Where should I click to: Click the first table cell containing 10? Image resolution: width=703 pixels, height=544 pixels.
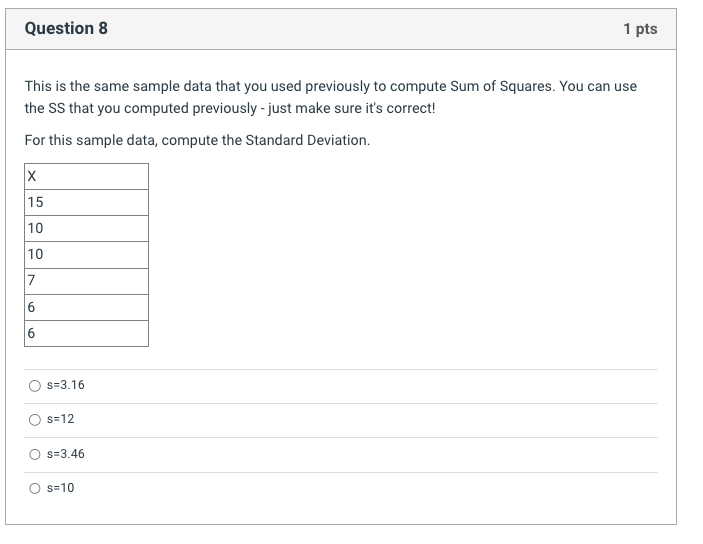click(x=87, y=229)
